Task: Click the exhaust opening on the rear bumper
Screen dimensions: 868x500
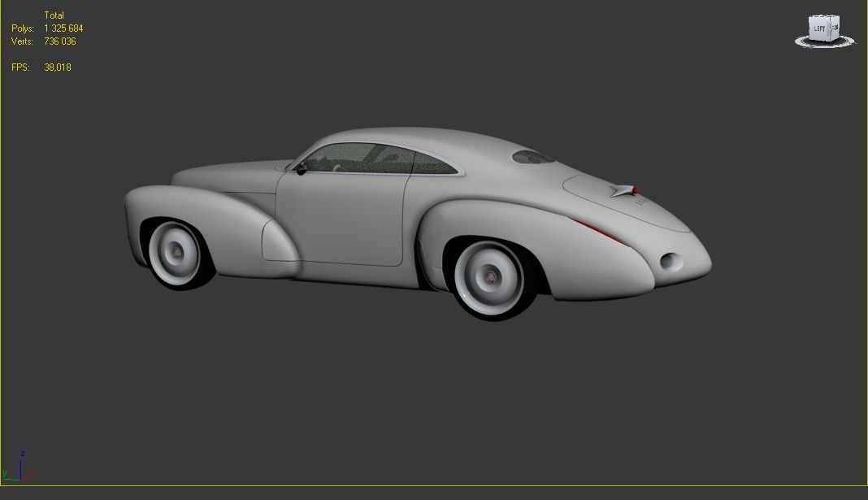Action: pos(670,261)
